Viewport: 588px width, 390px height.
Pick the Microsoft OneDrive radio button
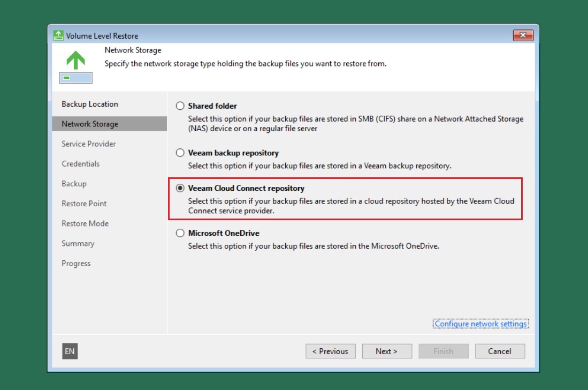[x=180, y=234]
